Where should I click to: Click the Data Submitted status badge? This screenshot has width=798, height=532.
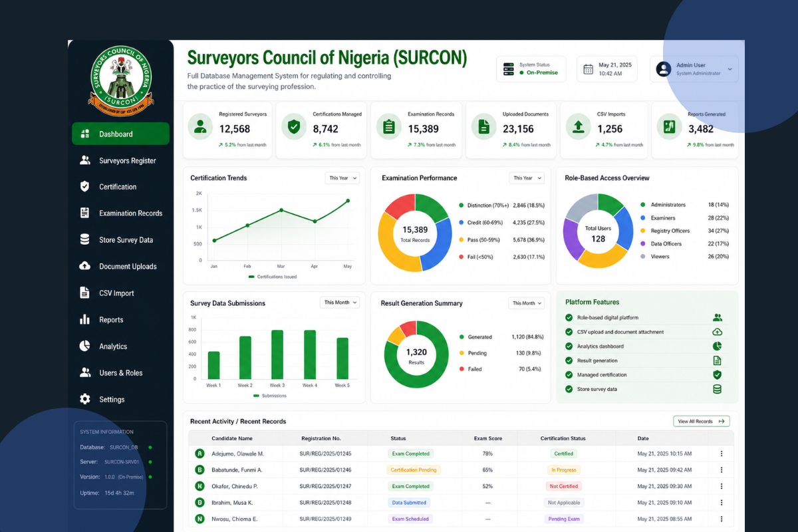[409, 503]
